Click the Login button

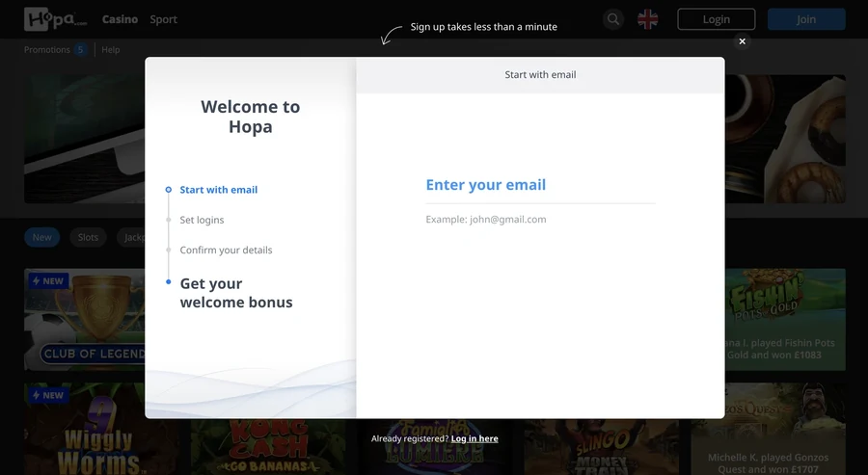pyautogui.click(x=717, y=19)
